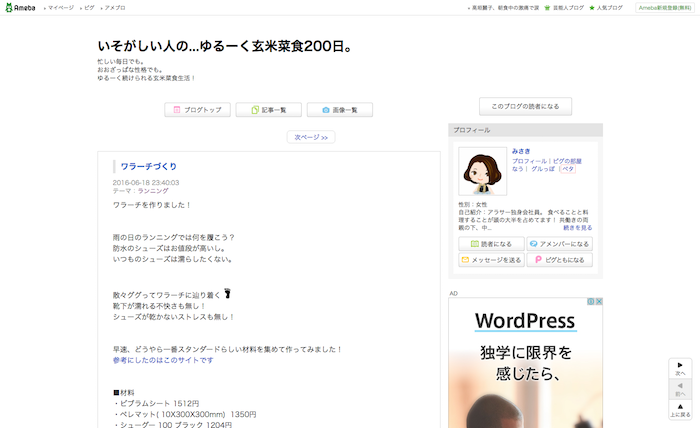Viewport: 700px width, 428px height.
Task: Click the ランニング theme link
Action: pyautogui.click(x=153, y=191)
